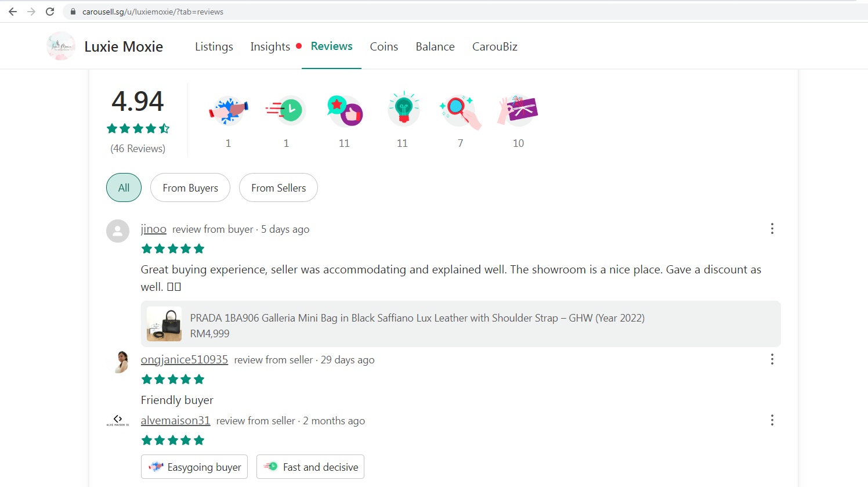The width and height of the screenshot is (868, 487).
Task: Click the browser forward arrow
Action: (x=31, y=12)
